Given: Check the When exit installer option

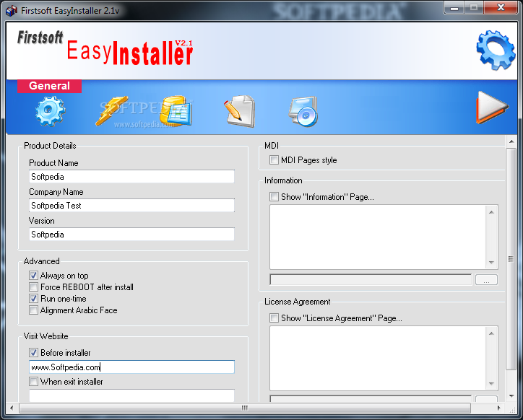Looking at the screenshot, I should coord(33,381).
